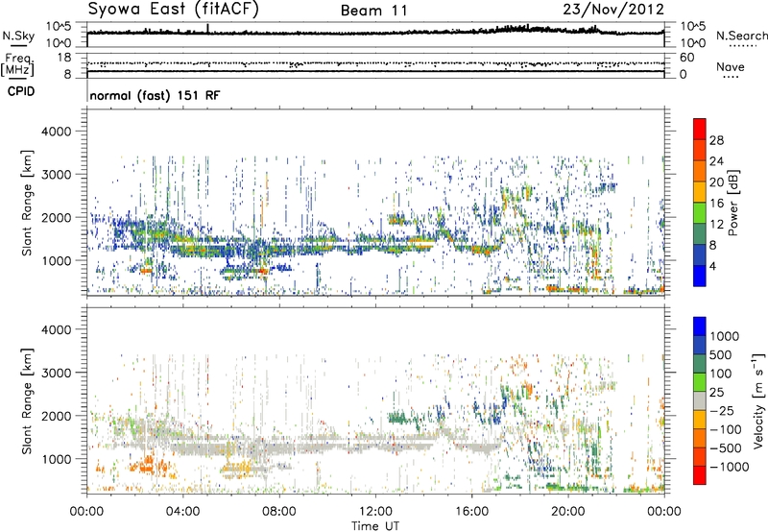
Task: Click the top red segment of the Power color bar
Action: point(700,129)
